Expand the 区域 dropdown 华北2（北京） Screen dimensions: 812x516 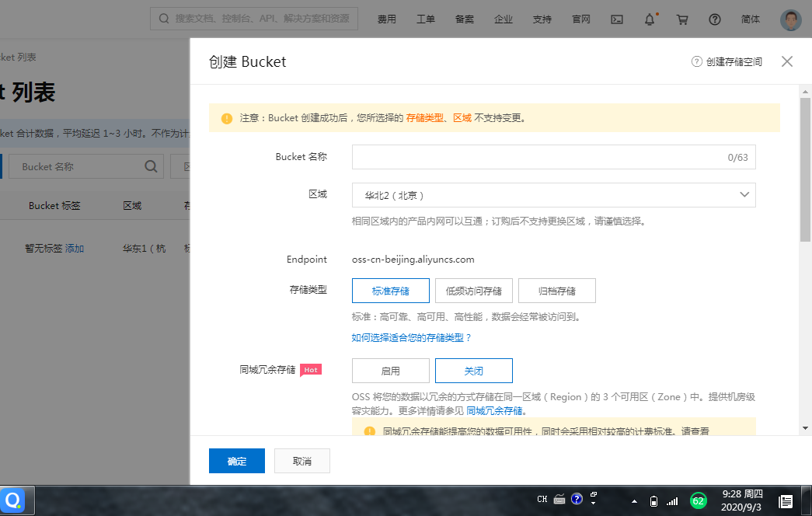[x=553, y=195]
